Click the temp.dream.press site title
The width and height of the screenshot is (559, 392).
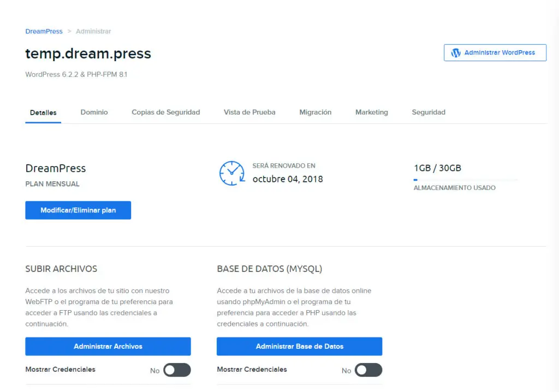click(x=88, y=54)
